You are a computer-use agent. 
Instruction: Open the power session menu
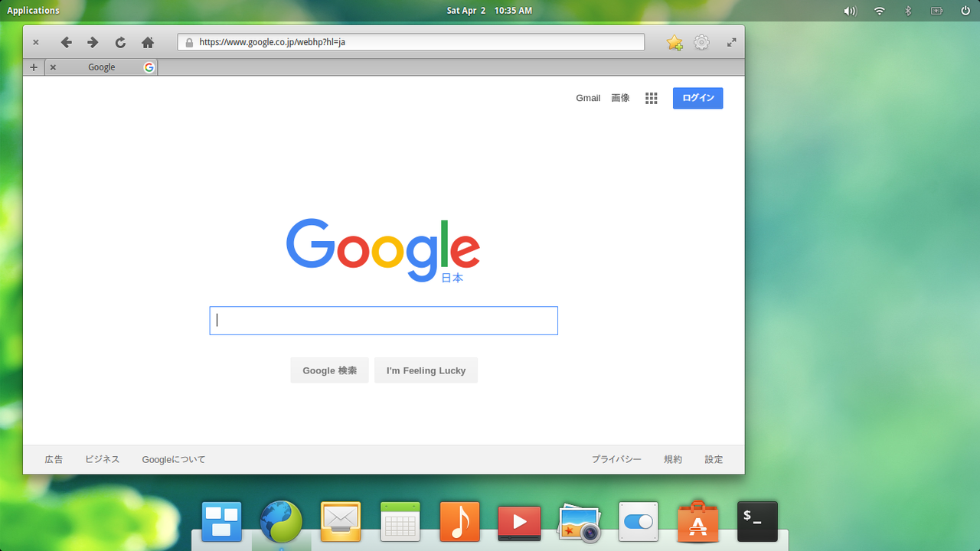[965, 11]
